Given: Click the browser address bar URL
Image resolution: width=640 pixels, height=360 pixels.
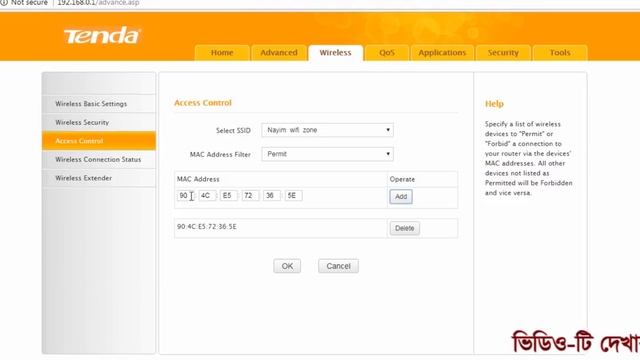Looking at the screenshot, I should (x=98, y=2).
